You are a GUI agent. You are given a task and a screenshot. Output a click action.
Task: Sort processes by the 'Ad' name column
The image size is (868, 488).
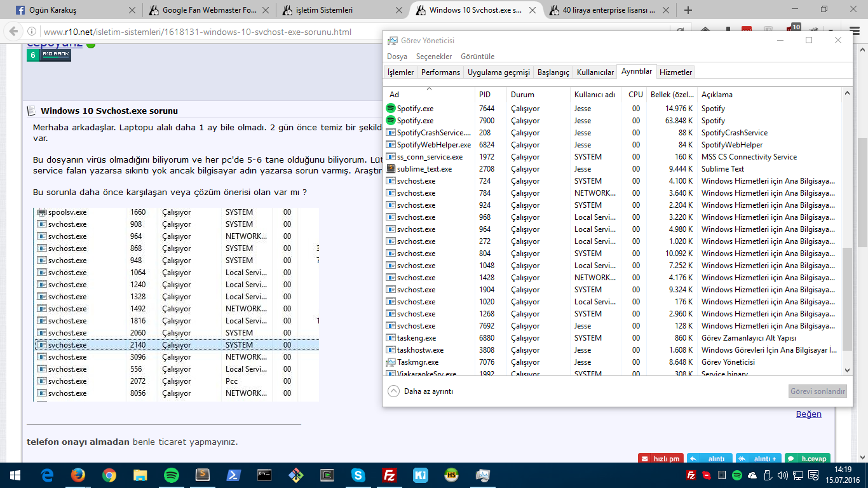(430, 94)
